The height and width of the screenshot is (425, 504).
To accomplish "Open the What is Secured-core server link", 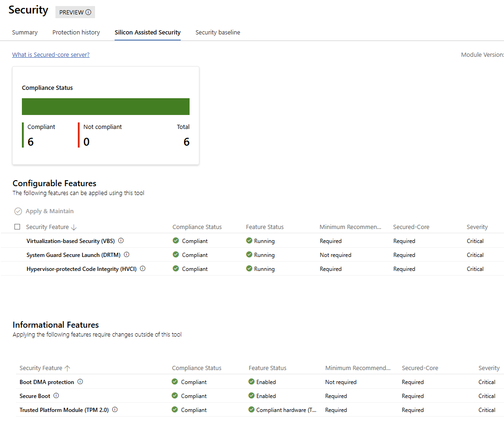I will click(x=51, y=54).
